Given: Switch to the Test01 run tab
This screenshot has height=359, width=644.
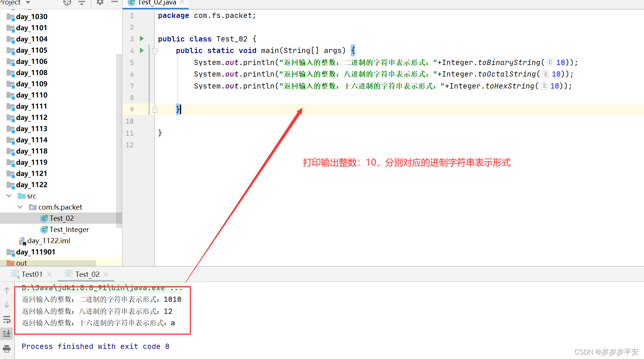Looking at the screenshot, I should pos(32,274).
